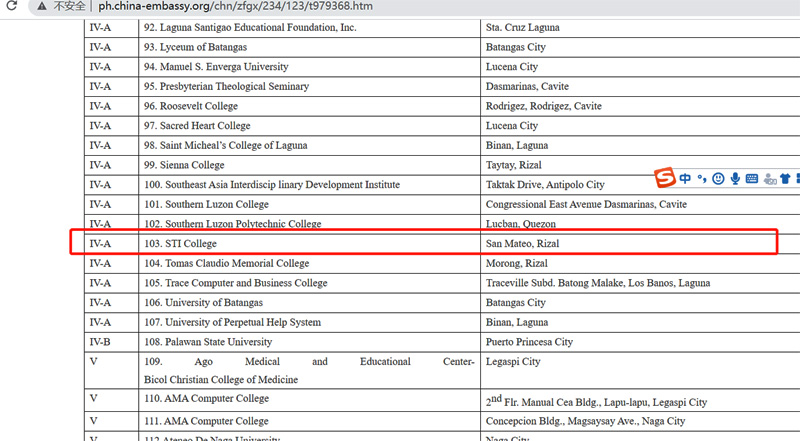Open the Sogou emoji smiley panel
Viewport: 800px width, 441px height.
point(718,178)
